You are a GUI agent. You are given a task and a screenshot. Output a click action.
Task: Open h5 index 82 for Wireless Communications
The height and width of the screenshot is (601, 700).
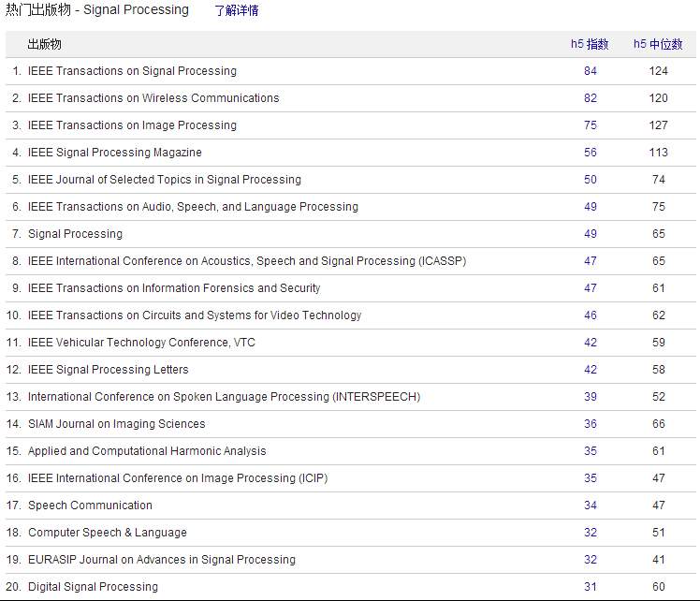click(x=591, y=98)
